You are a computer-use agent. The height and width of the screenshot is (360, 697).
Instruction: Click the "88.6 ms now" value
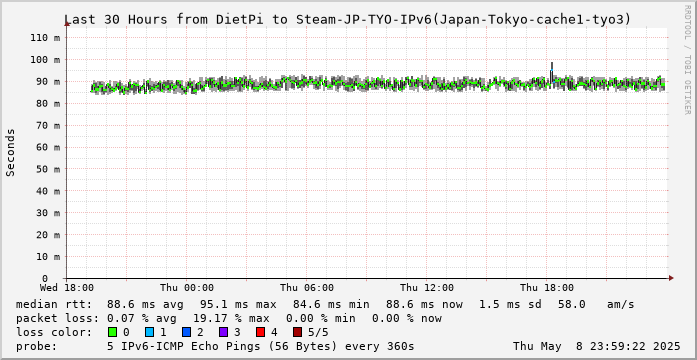coord(425,304)
